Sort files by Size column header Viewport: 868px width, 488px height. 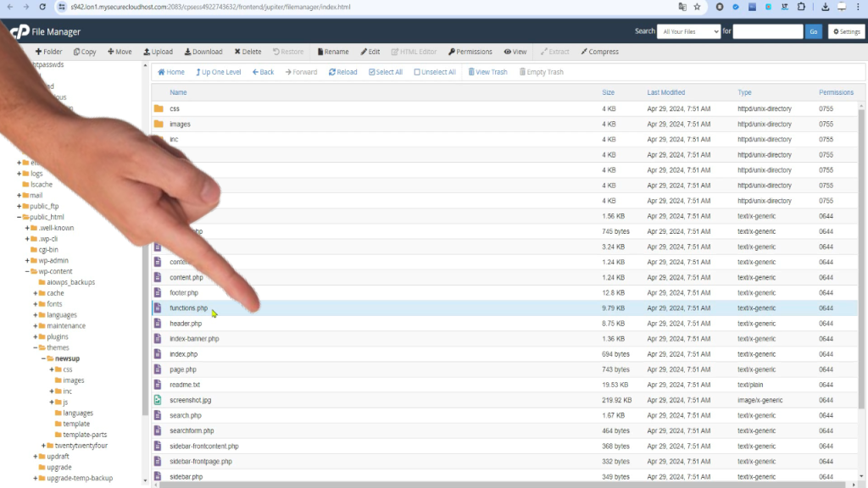[608, 92]
